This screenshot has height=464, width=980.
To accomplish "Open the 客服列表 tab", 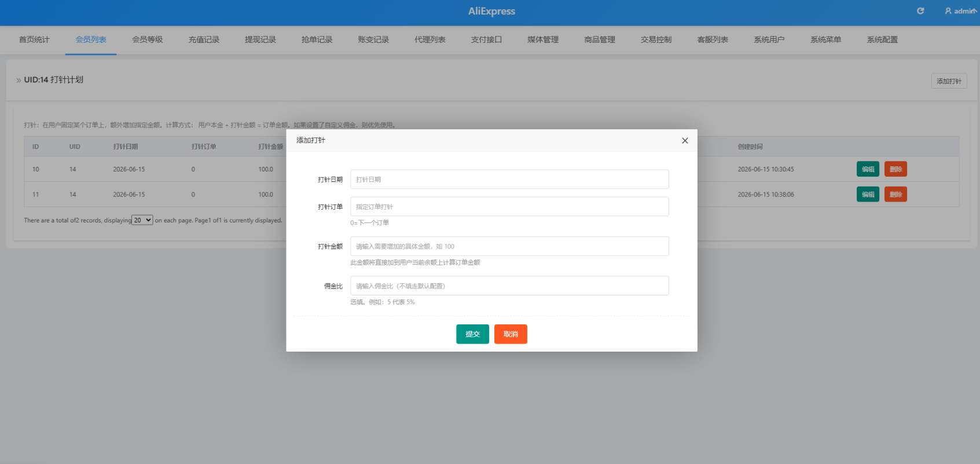I will [713, 40].
